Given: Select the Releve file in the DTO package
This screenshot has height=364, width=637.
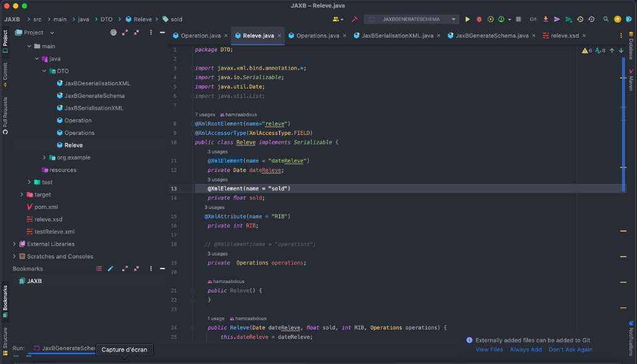Looking at the screenshot, I should (73, 145).
